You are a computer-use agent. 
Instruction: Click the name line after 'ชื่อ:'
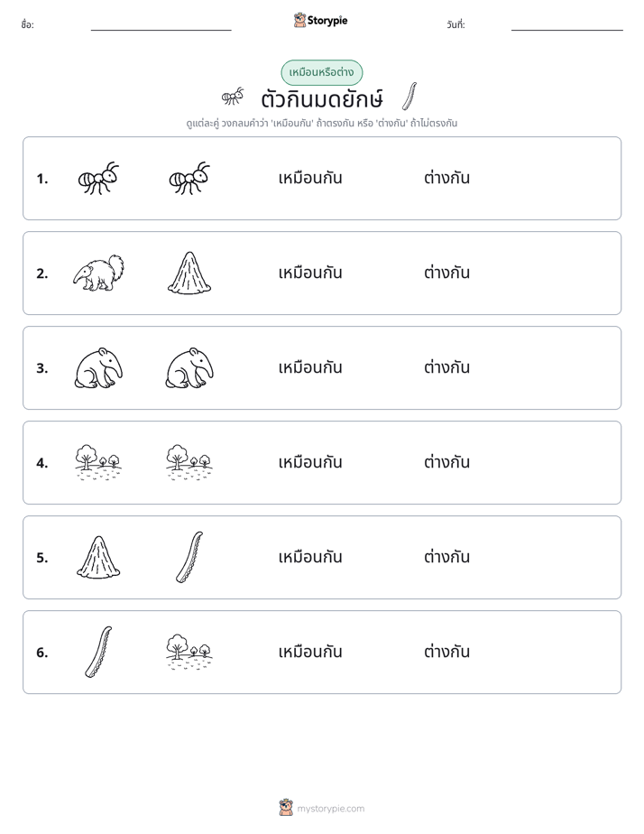[161, 26]
